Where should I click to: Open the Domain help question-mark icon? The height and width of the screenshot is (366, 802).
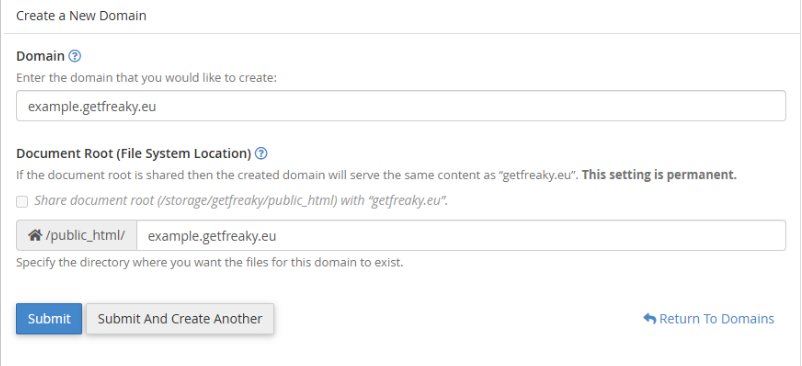[75, 56]
